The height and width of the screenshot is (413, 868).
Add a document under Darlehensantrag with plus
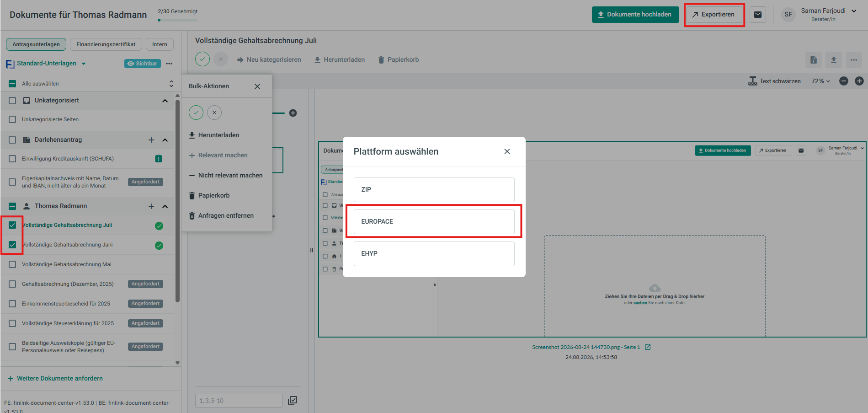point(151,140)
